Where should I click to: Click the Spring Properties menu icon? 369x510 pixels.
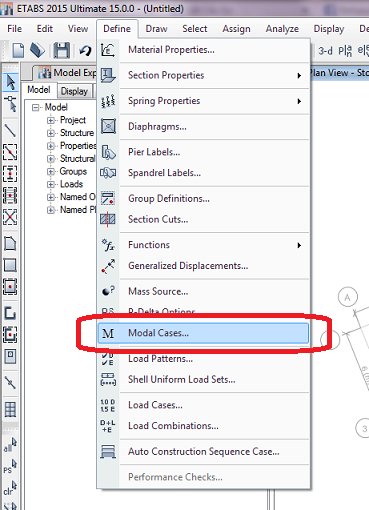(x=108, y=101)
